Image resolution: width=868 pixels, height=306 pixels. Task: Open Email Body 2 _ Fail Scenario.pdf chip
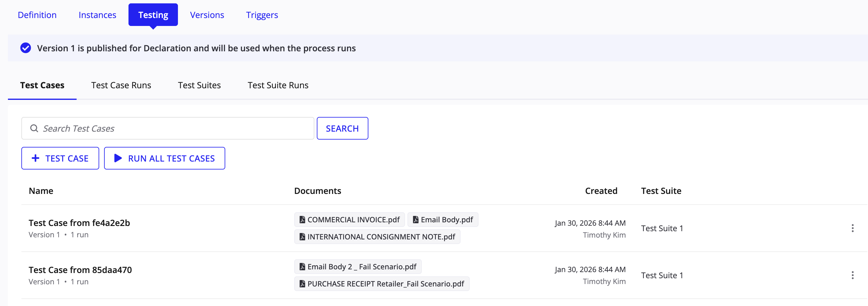[x=358, y=267]
